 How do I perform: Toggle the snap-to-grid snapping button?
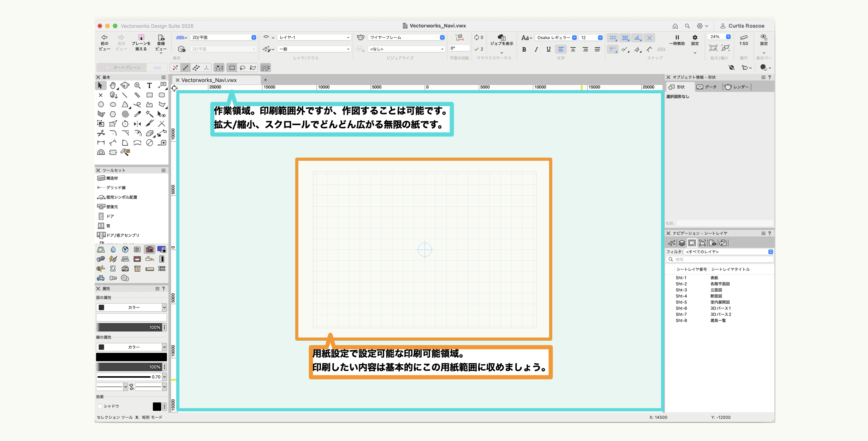click(x=613, y=38)
